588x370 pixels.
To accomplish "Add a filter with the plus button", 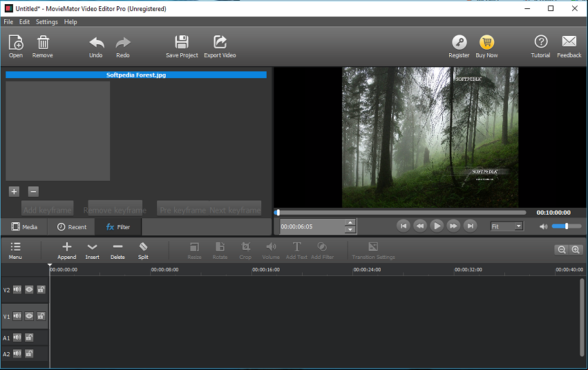I will click(14, 192).
